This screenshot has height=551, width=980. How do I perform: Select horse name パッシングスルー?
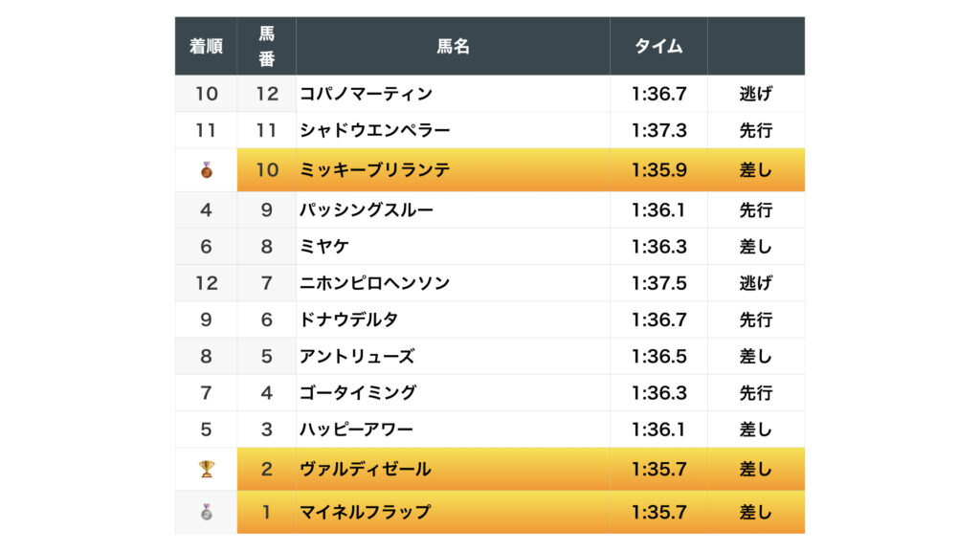[x=367, y=209]
